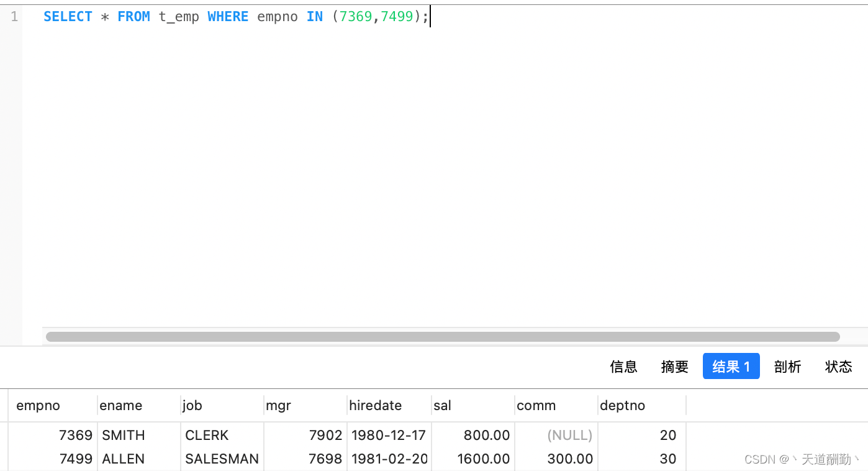Screen dimensions: 868x471
Task: Select the 结果 1 tab
Action: 731,366
